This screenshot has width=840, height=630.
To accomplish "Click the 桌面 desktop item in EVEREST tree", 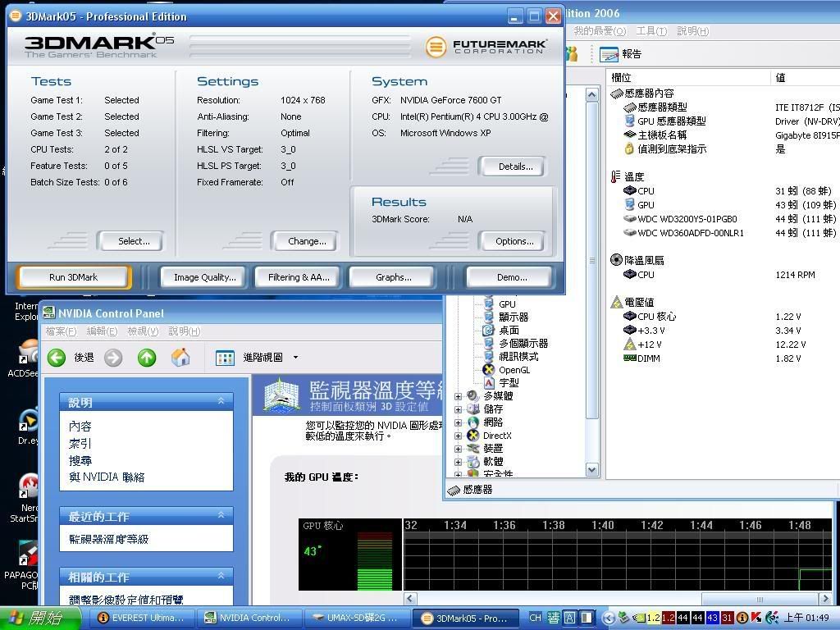I will tap(508, 330).
